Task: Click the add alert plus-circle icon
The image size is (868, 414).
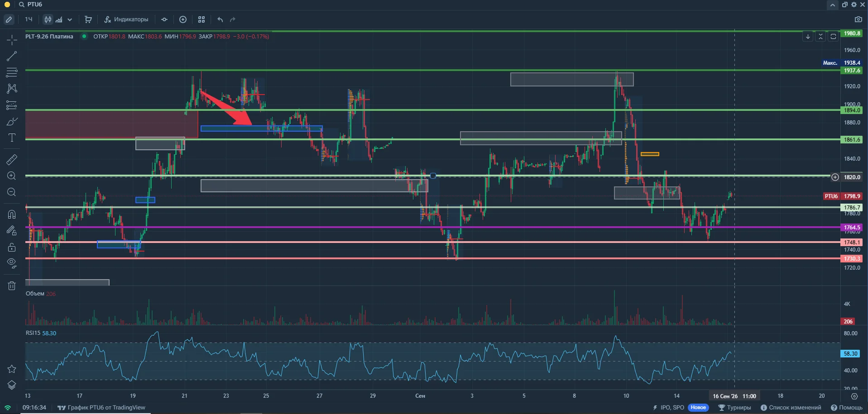Action: (183, 19)
